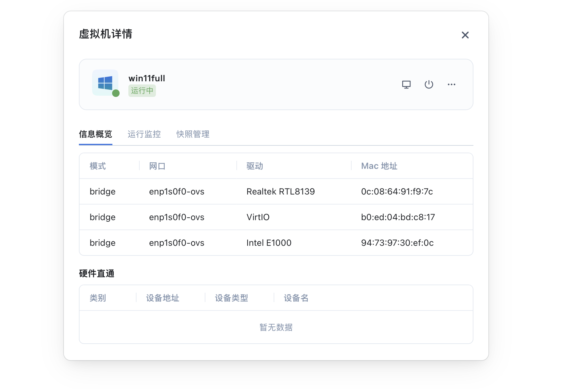Click the power button icon

click(x=429, y=84)
